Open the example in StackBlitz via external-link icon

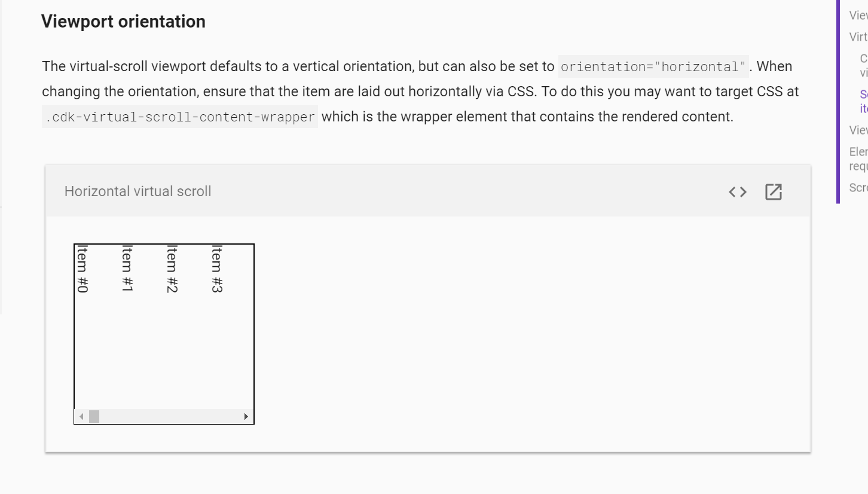(x=773, y=191)
